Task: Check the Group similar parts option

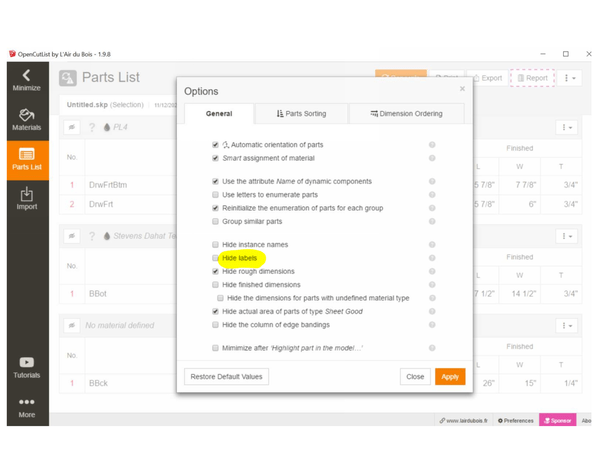Action: 215,221
